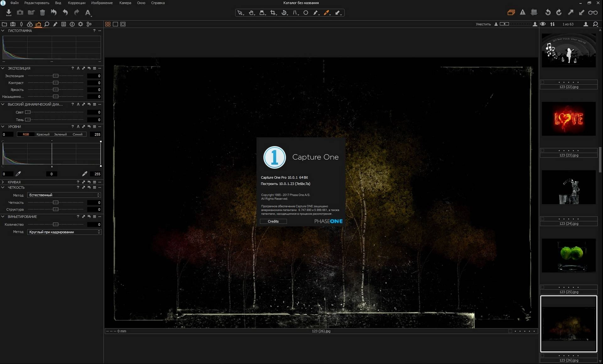Select the Красный levels channel

tap(43, 134)
